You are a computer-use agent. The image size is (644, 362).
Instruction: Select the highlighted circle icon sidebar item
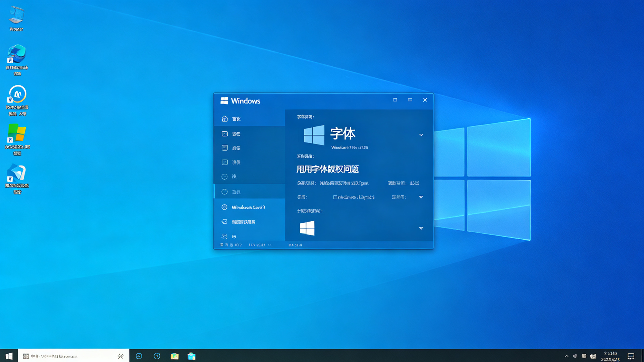pos(249,191)
